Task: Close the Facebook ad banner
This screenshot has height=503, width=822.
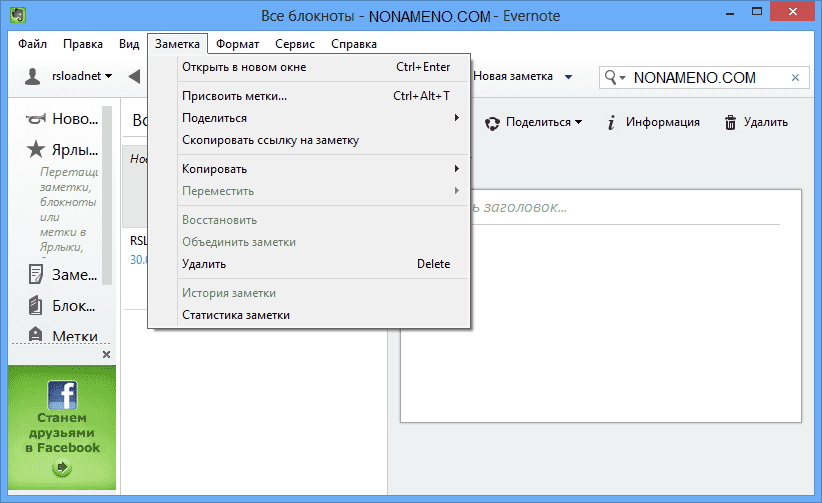Action: click(x=107, y=355)
